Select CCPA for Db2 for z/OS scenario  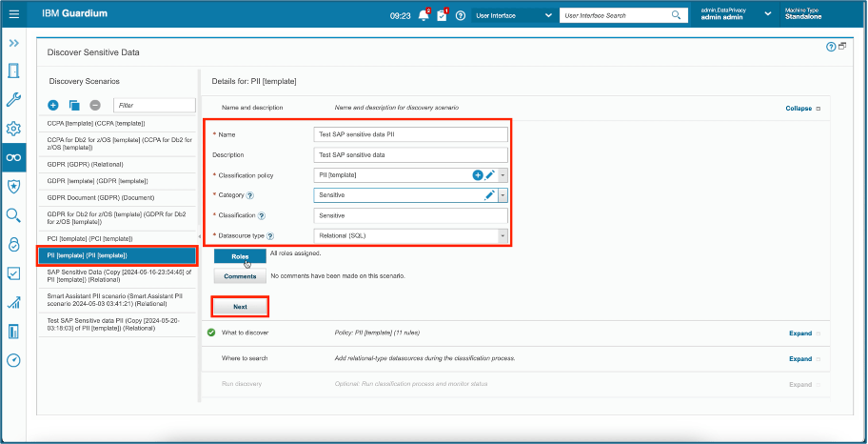pyautogui.click(x=117, y=144)
